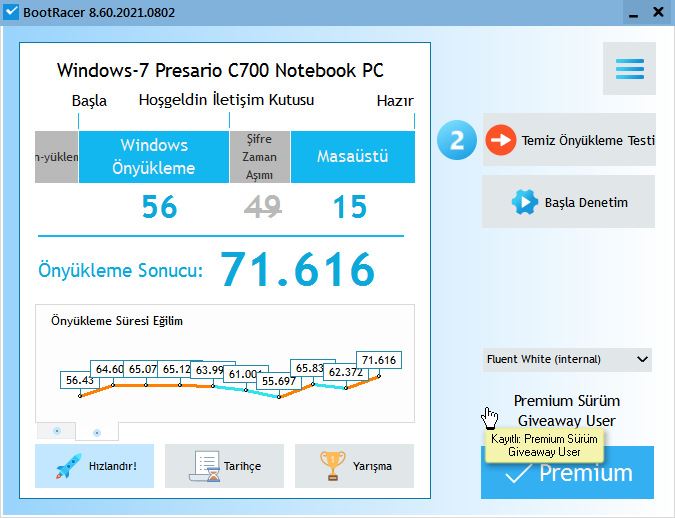This screenshot has width=675, height=518.
Task: Click chart data label 62.372
Action: tap(346, 372)
